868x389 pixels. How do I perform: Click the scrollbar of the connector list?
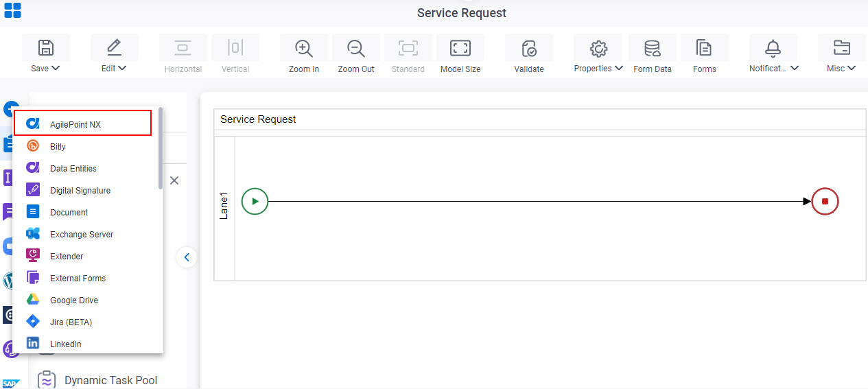click(x=161, y=148)
